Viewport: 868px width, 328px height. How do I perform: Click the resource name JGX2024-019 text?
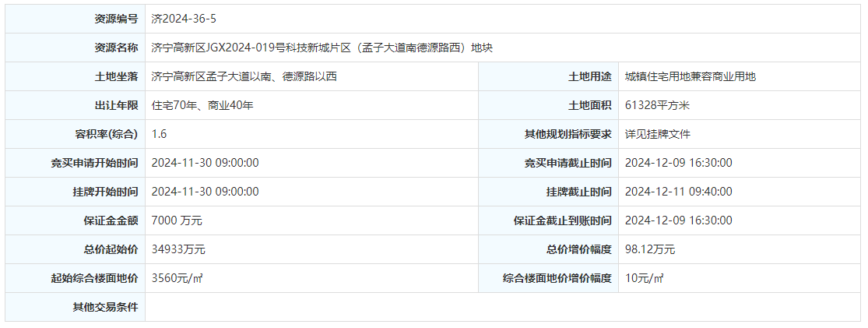[x=322, y=48]
